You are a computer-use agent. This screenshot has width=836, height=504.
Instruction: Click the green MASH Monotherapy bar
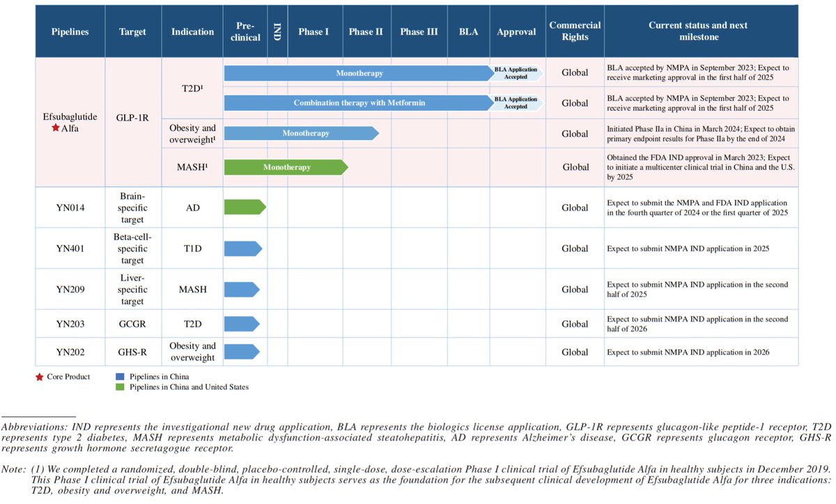pyautogui.click(x=286, y=167)
